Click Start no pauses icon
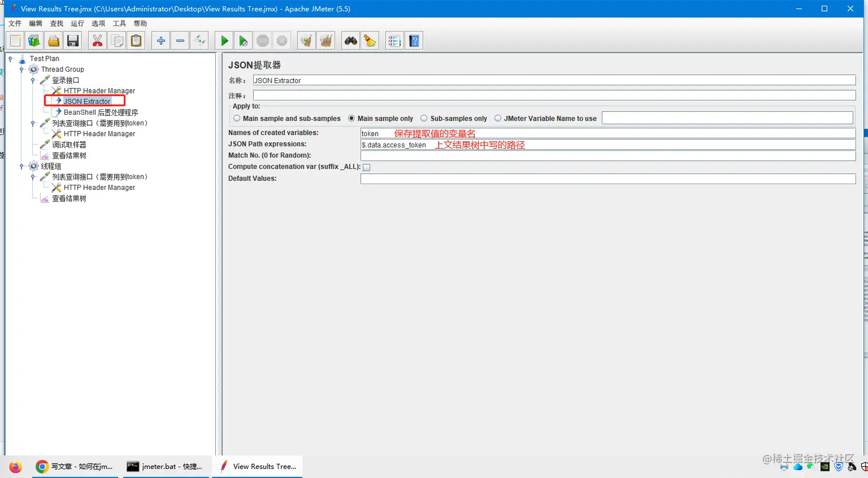The width and height of the screenshot is (868, 478). [x=243, y=41]
